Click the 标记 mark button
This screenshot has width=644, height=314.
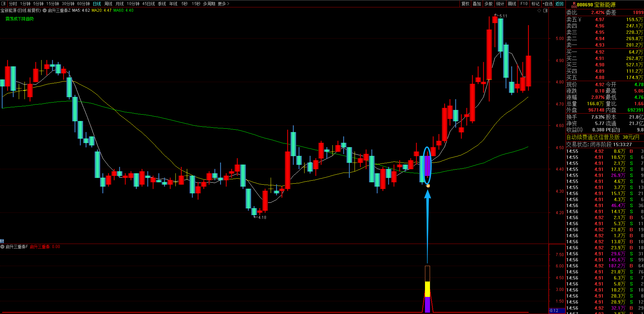(535, 4)
